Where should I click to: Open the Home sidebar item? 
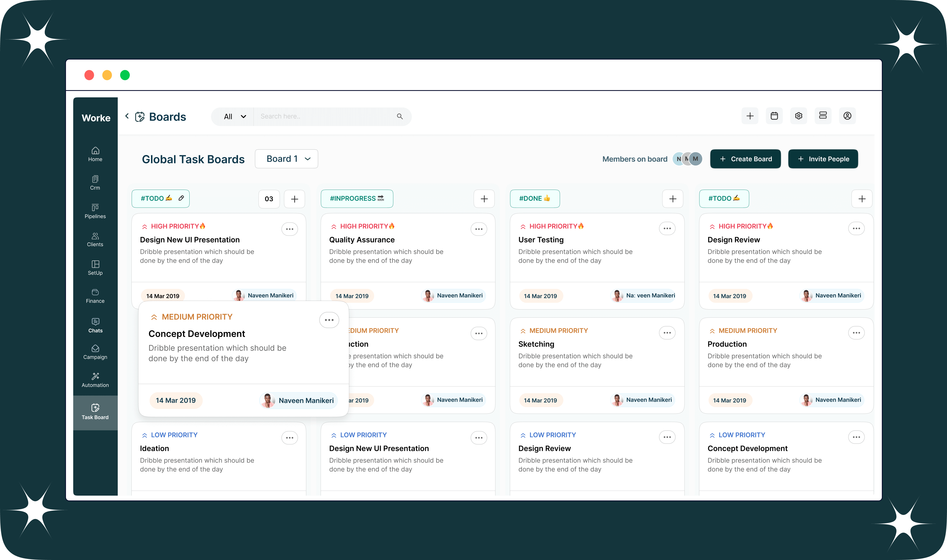coord(95,154)
